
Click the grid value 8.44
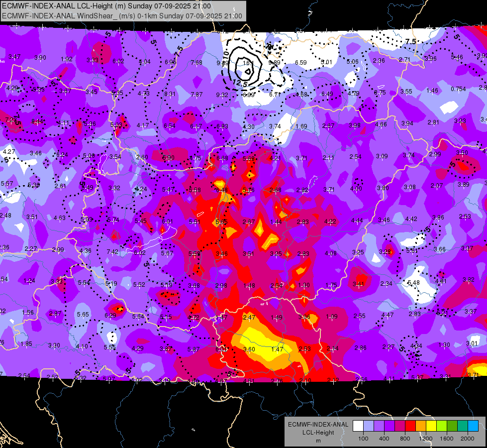37,121
